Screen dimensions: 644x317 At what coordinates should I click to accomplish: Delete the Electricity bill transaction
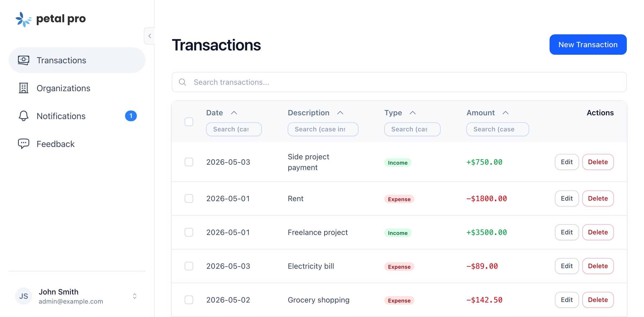coord(598,266)
